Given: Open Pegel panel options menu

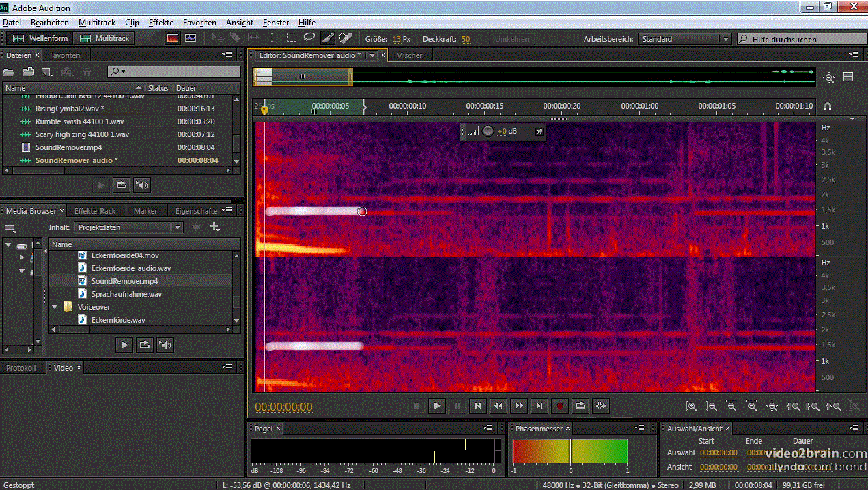Looking at the screenshot, I should [x=488, y=428].
